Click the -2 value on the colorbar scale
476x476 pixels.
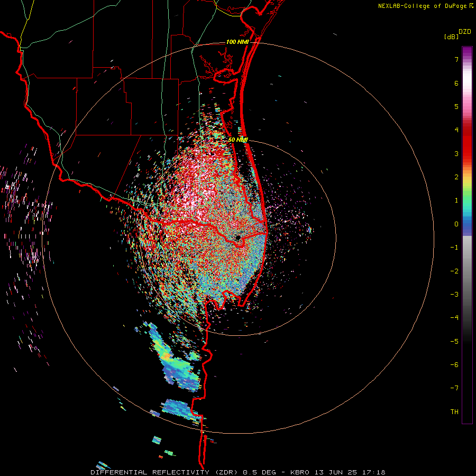point(454,271)
